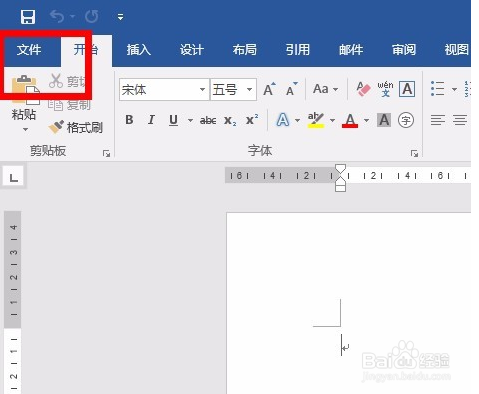Open Customize Quick Access Toolbar dropdown
This screenshot has width=479, height=394.
click(x=120, y=17)
